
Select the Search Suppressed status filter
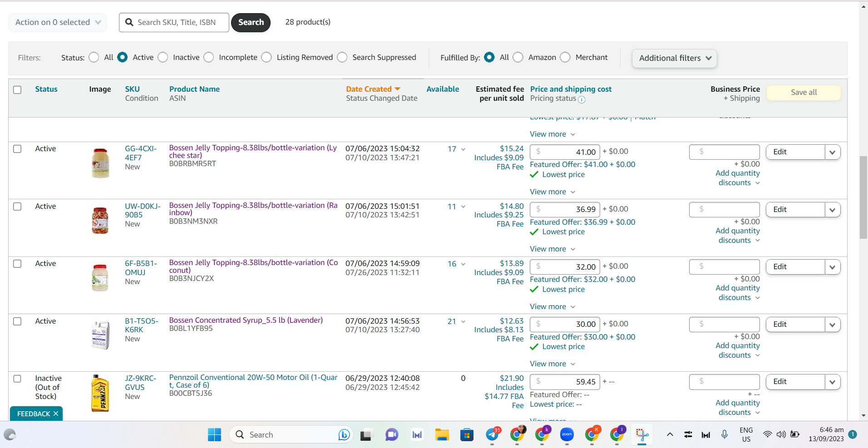coord(342,57)
